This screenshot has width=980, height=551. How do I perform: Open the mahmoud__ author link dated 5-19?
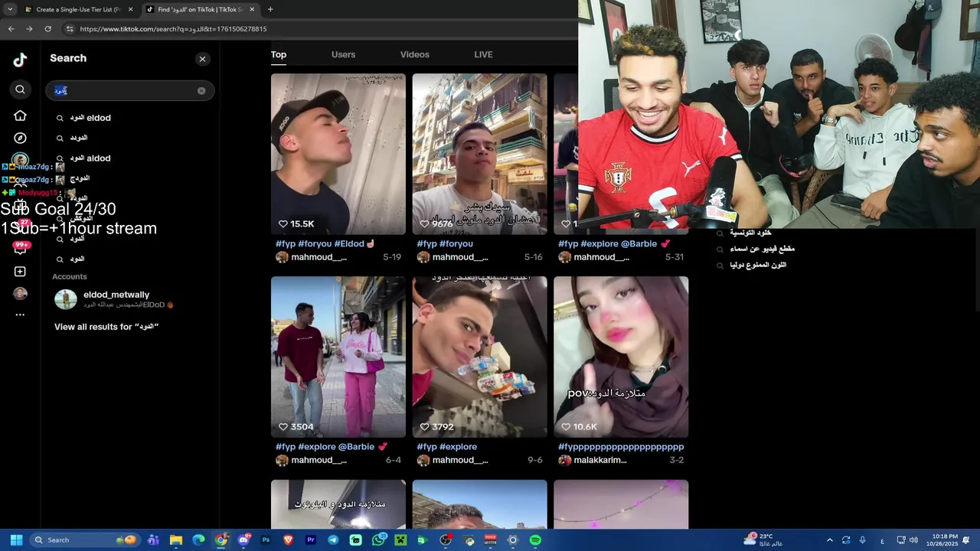318,257
